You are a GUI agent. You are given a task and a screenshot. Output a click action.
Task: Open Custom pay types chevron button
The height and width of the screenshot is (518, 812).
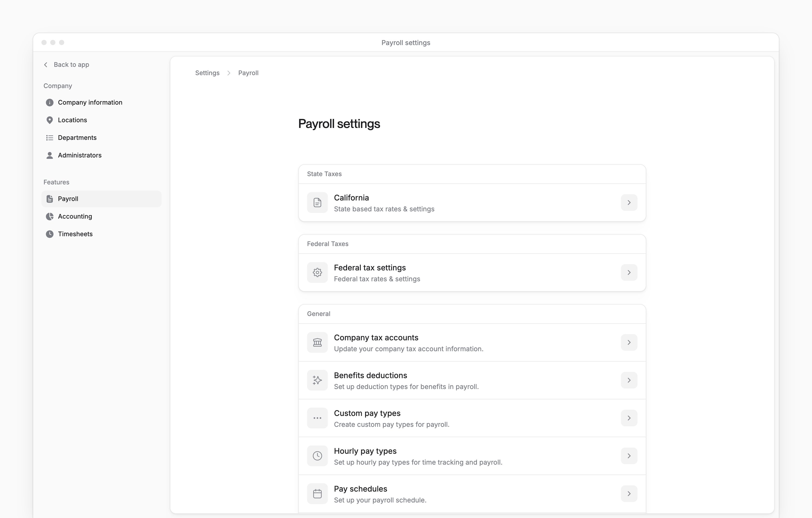(x=629, y=418)
